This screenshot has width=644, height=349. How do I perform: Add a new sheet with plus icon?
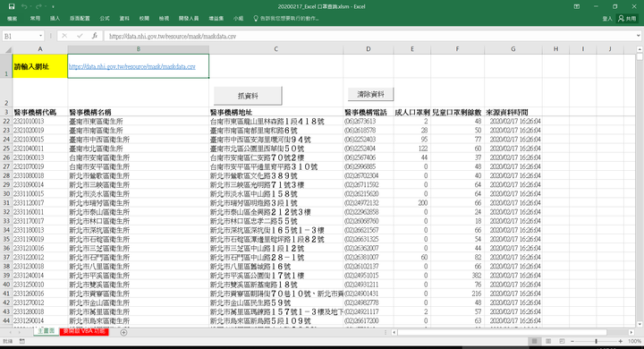(123, 332)
